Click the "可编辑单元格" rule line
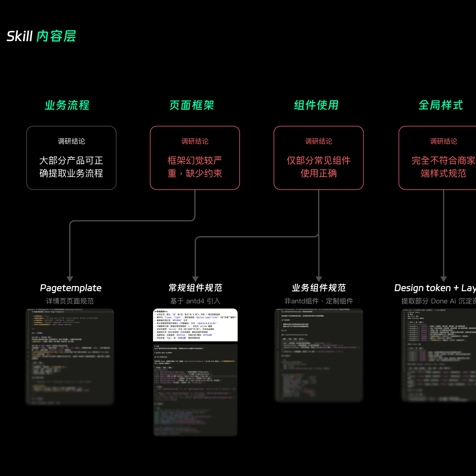The height and width of the screenshot is (476, 476). click(183, 326)
